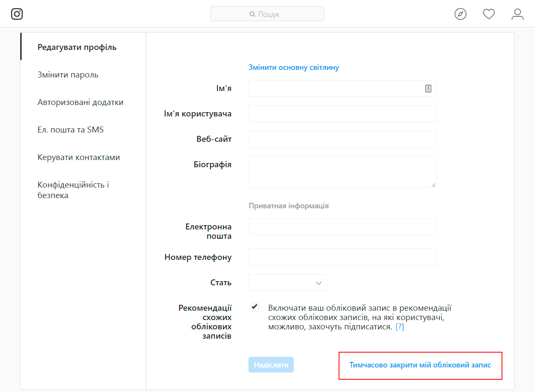Click the contact card icon in the Ім'я field
The height and width of the screenshot is (392, 535).
click(428, 88)
